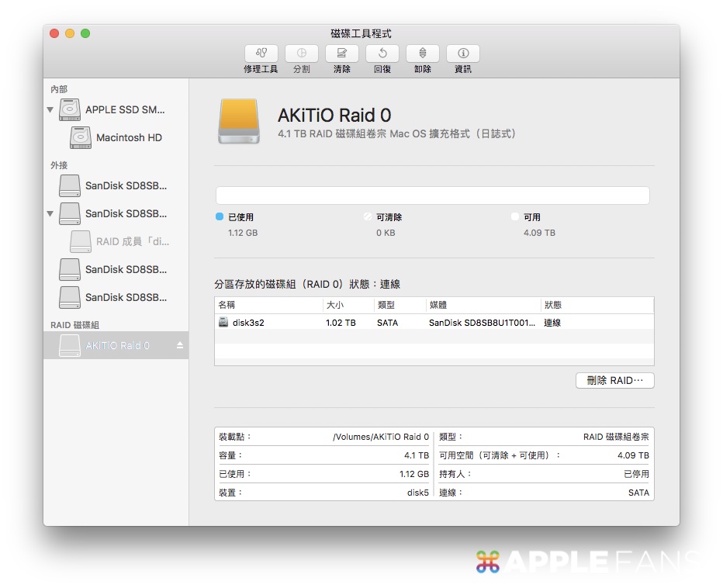This screenshot has height=588, width=723.
Task: Click the 1.02 TB size cell
Action: pyautogui.click(x=341, y=323)
